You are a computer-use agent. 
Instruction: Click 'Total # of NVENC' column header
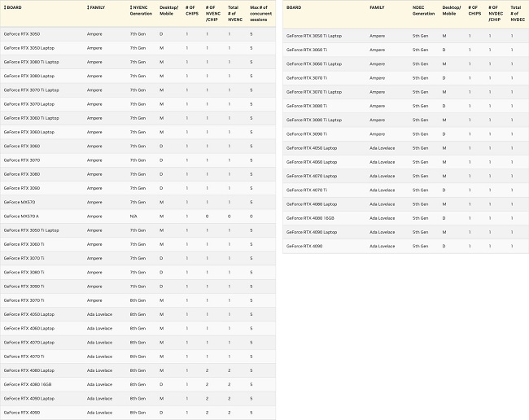point(235,14)
